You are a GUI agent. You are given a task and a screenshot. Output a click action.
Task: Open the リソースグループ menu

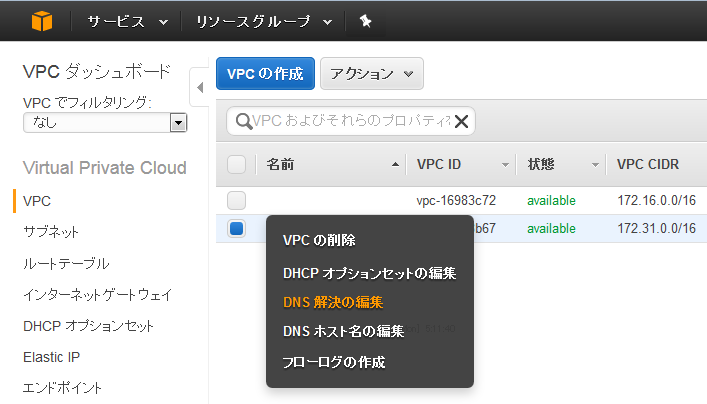pos(264,21)
